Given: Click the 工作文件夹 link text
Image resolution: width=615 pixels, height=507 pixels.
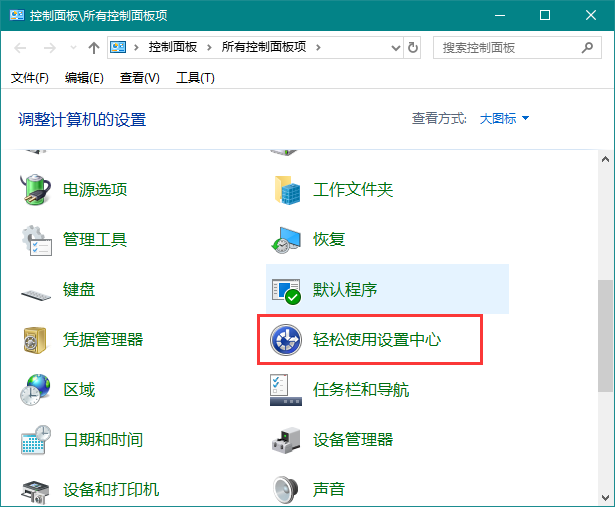Looking at the screenshot, I should click(353, 190).
